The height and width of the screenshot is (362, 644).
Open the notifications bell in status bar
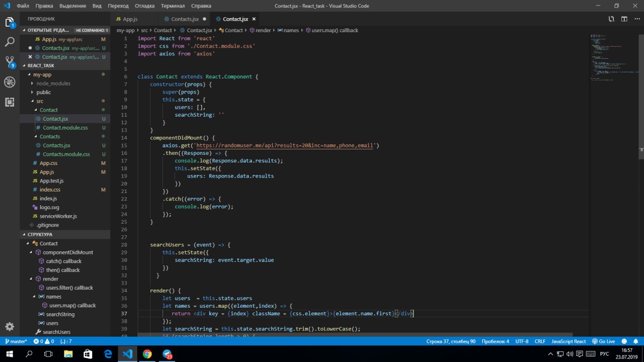(x=636, y=341)
